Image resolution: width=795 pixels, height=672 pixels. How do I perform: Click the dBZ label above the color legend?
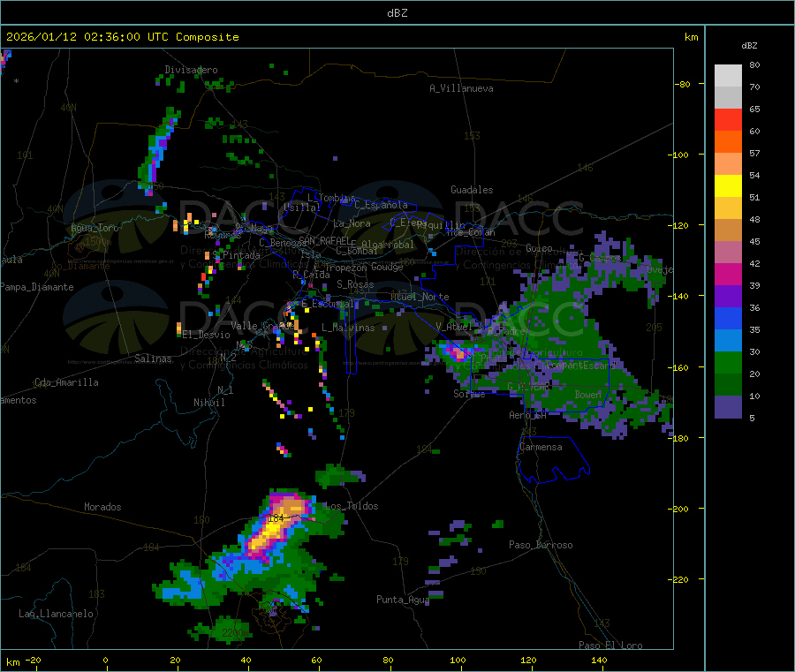(x=749, y=46)
